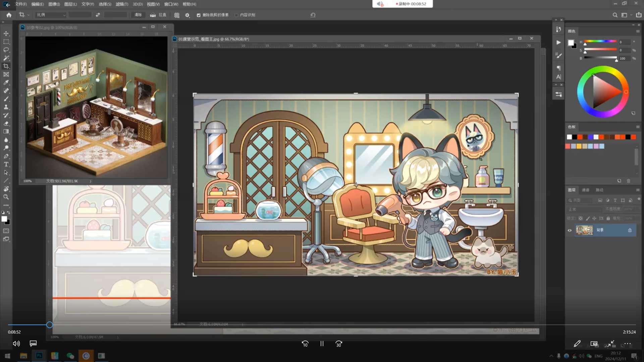Open crop overlay grid options
This screenshot has width=644, height=362.
point(177,15)
